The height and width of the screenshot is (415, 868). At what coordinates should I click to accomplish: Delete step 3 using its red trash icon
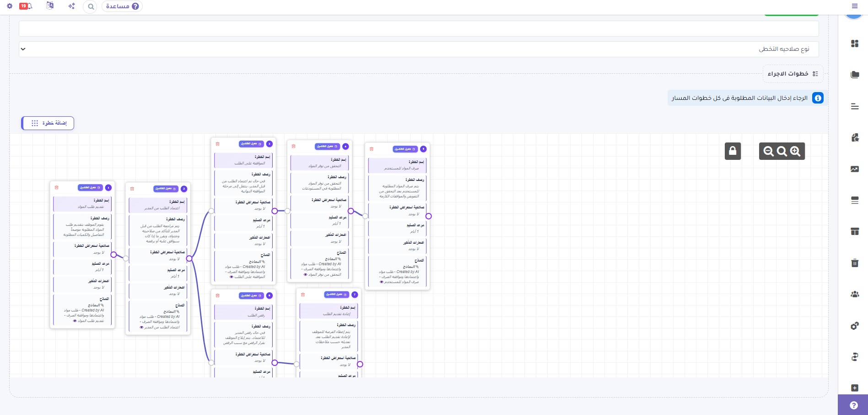click(x=218, y=144)
